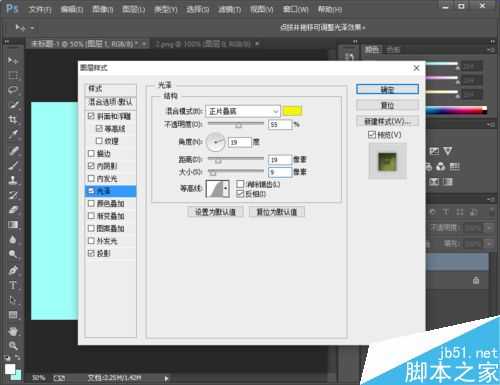Enable the 消除锯齿 checkbox
This screenshot has width=500, height=385.
(x=240, y=184)
